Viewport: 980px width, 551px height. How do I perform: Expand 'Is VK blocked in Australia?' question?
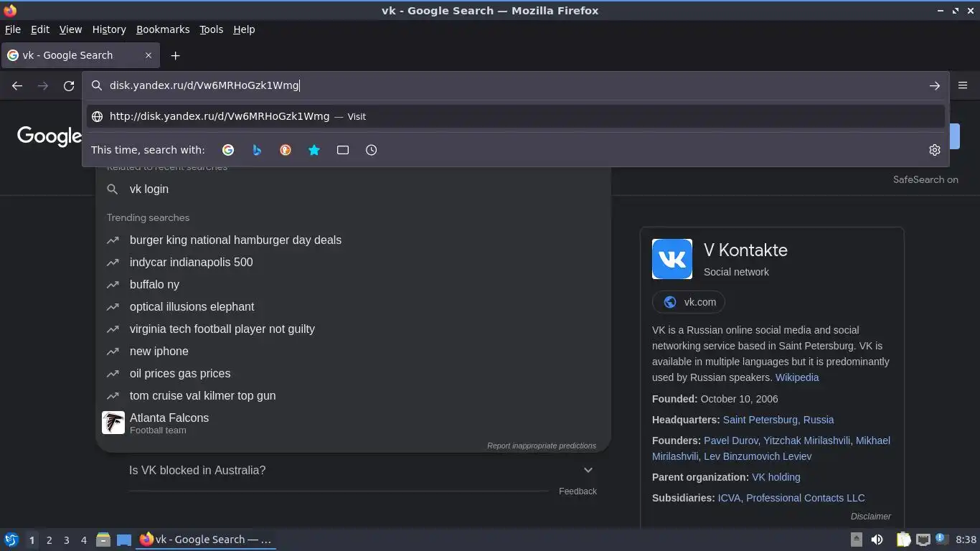coord(362,470)
